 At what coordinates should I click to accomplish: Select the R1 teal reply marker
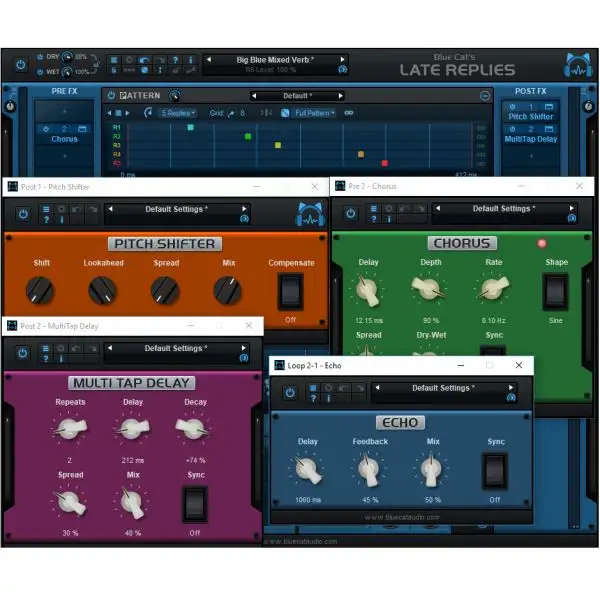coord(191,127)
